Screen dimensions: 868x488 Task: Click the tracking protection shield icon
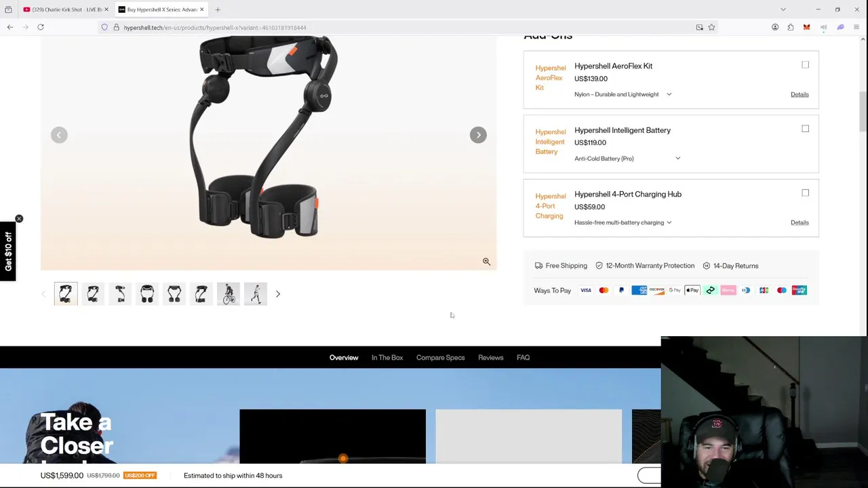click(104, 27)
